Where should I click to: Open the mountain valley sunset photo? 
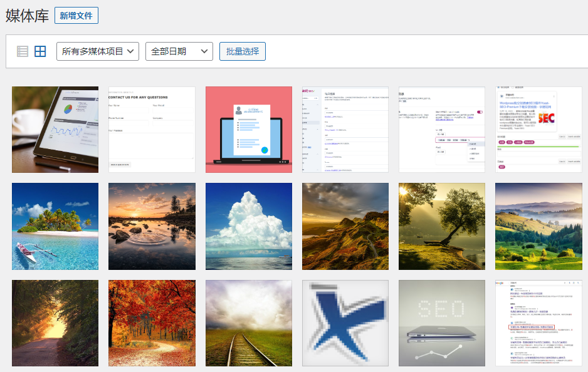pyautogui.click(x=345, y=226)
